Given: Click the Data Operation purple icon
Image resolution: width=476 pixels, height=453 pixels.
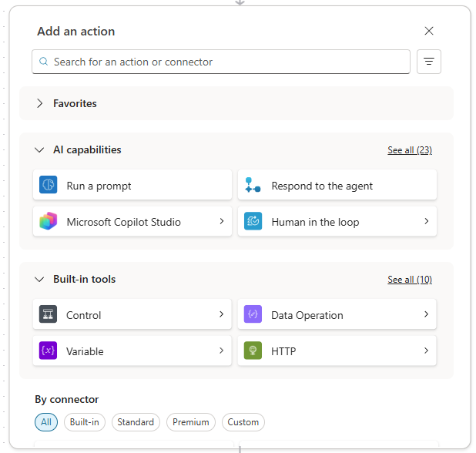Looking at the screenshot, I should [253, 314].
